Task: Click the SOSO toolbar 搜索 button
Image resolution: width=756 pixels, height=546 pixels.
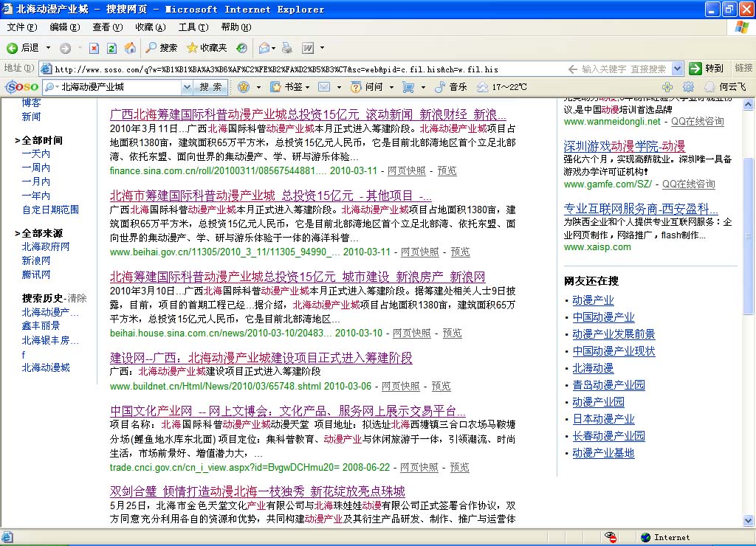Action: pyautogui.click(x=210, y=87)
